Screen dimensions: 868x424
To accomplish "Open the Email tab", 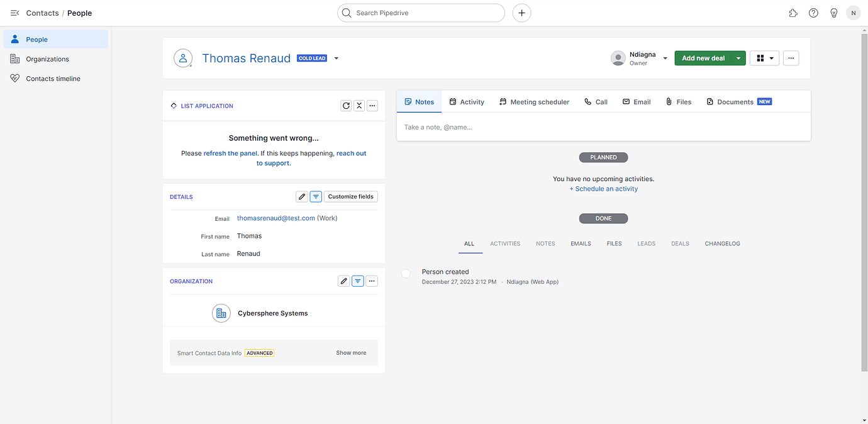I will (x=637, y=102).
